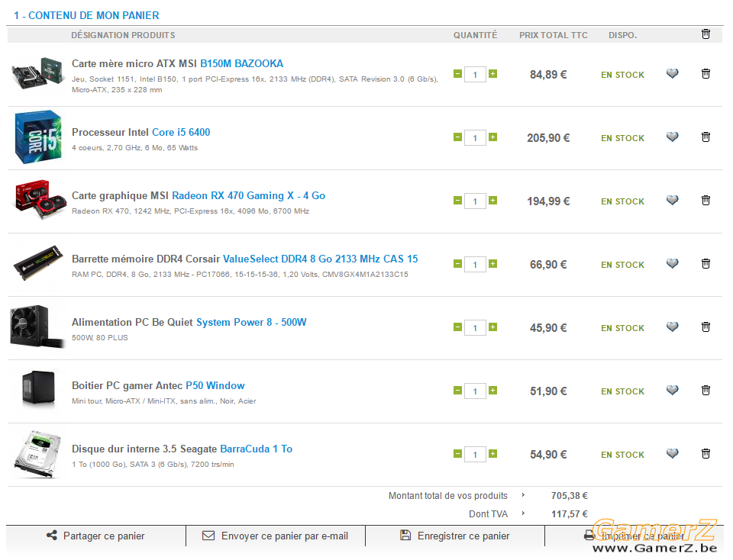The image size is (733, 560).
Task: Open the BarraCuda 1 To product link
Action: click(x=257, y=449)
